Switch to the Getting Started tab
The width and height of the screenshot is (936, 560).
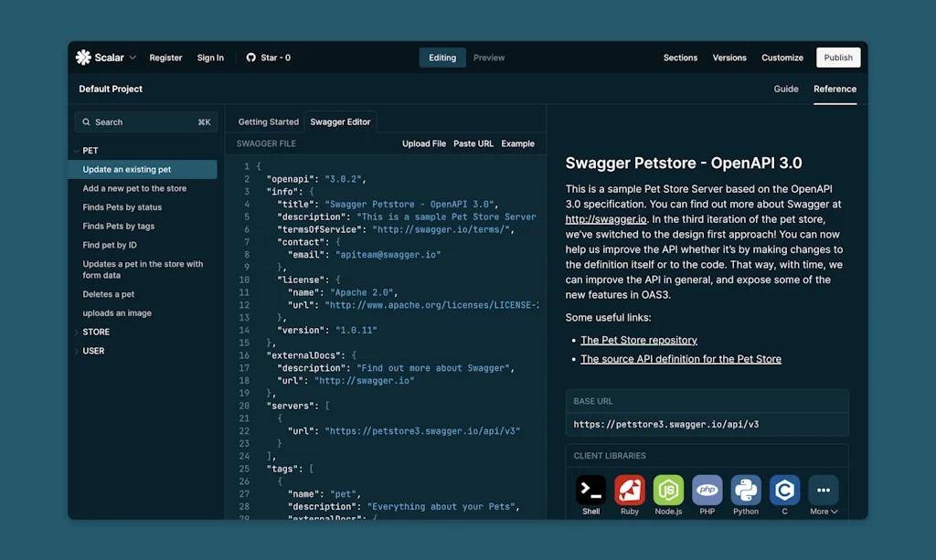click(x=267, y=121)
